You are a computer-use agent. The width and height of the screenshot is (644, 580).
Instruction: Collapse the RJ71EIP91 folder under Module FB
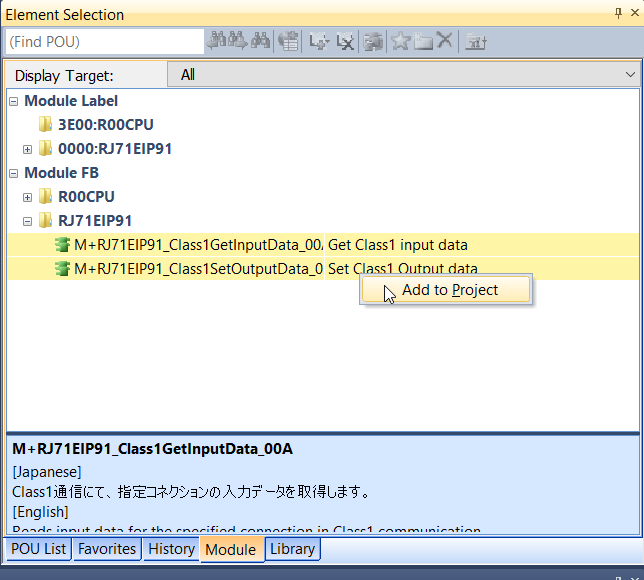pyautogui.click(x=28, y=221)
